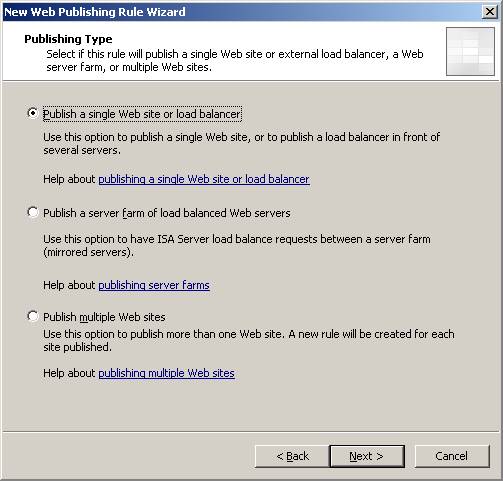503x481 pixels.
Task: Choose the server farm radio button
Action: (x=33, y=212)
